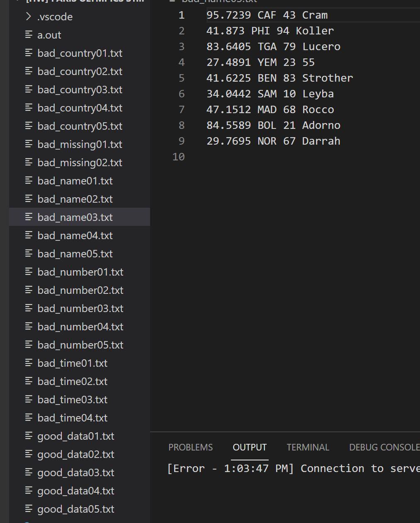Click line number 5 in the editor

[181, 78]
